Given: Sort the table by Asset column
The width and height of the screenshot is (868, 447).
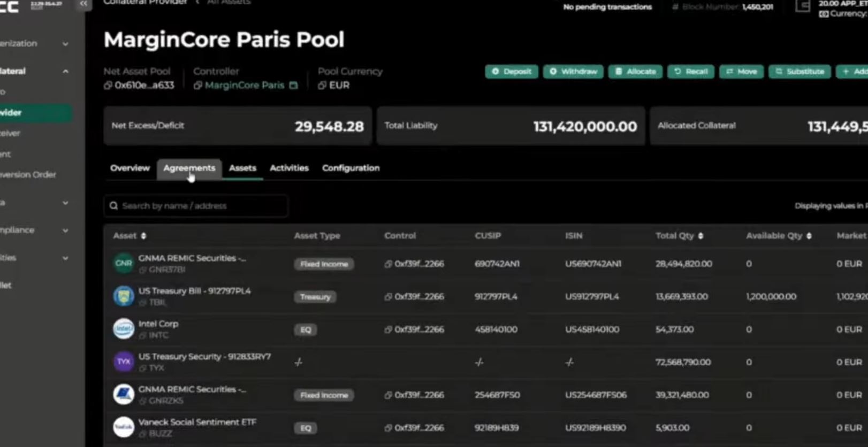Looking at the screenshot, I should pos(143,236).
